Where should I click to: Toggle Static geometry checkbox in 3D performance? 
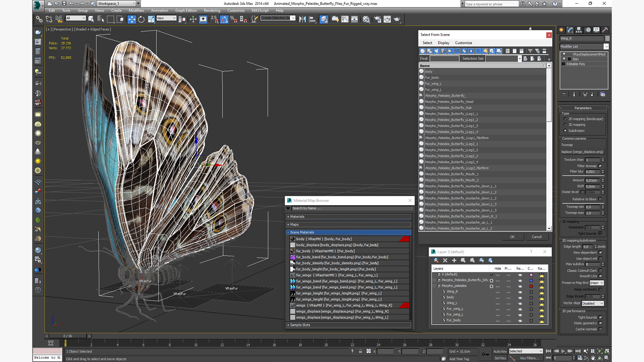coord(599,323)
